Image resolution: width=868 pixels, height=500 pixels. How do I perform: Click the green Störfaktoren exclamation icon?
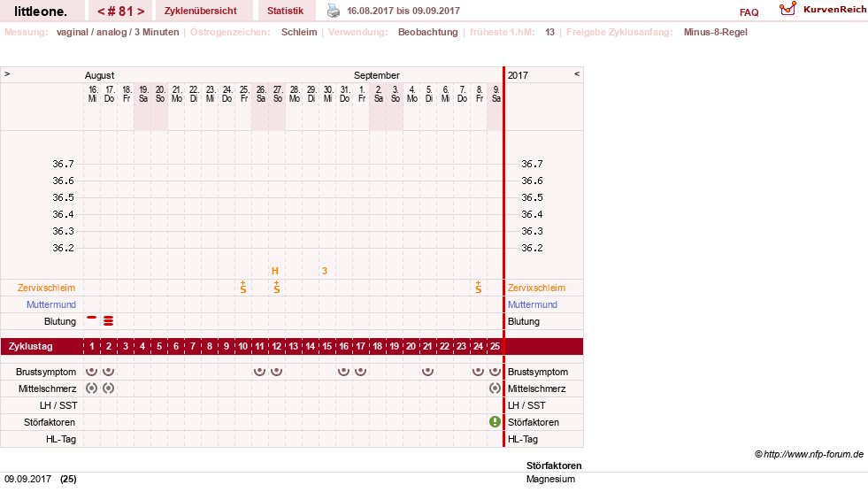point(495,422)
